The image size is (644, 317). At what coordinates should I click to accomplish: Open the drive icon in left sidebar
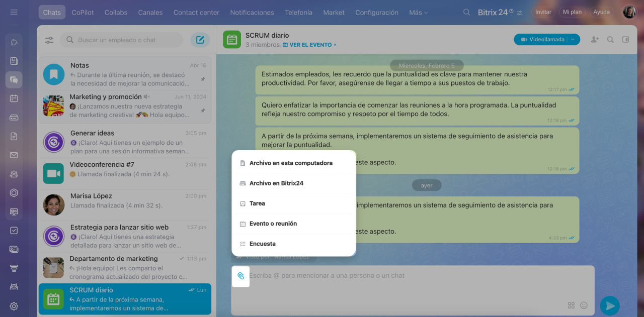pos(14,117)
